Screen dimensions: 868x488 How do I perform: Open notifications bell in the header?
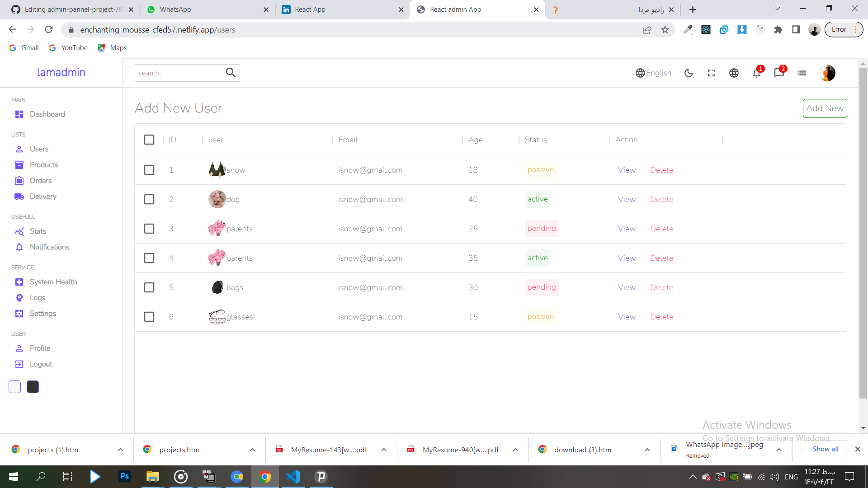pyautogui.click(x=757, y=73)
